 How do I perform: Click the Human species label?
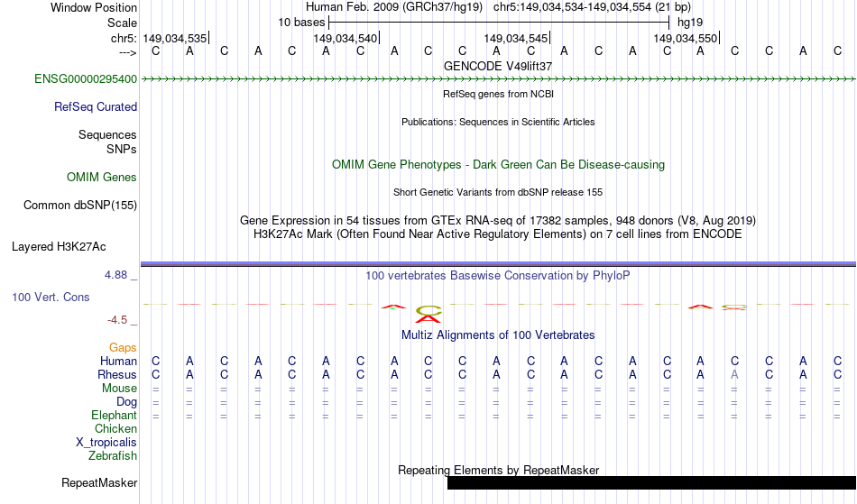coord(118,361)
